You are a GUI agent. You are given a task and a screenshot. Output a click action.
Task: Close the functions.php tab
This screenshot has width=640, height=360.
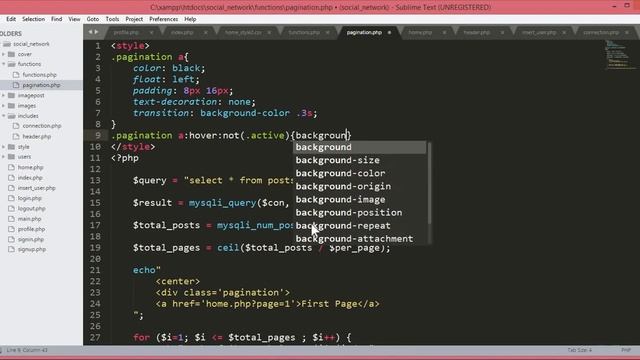[x=327, y=33]
